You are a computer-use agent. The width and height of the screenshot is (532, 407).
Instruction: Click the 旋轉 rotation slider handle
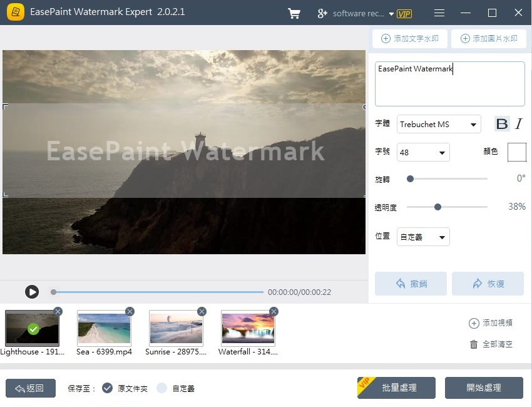pos(410,178)
